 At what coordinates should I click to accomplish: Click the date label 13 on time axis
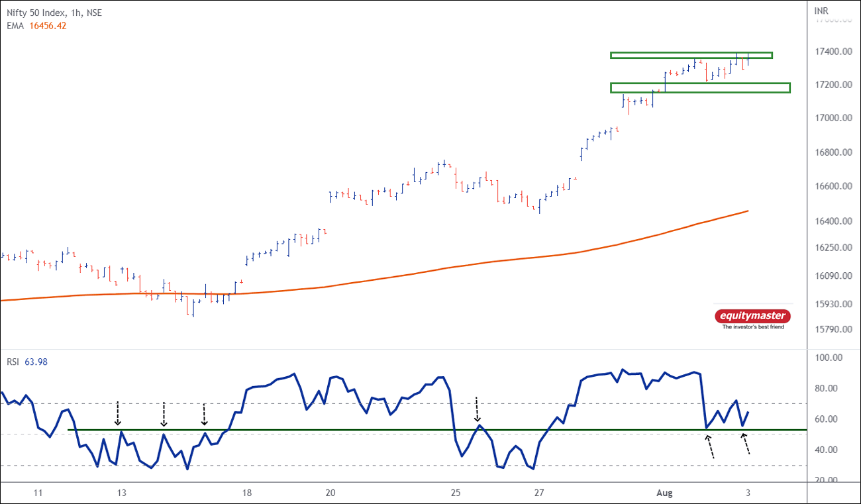coord(121,493)
